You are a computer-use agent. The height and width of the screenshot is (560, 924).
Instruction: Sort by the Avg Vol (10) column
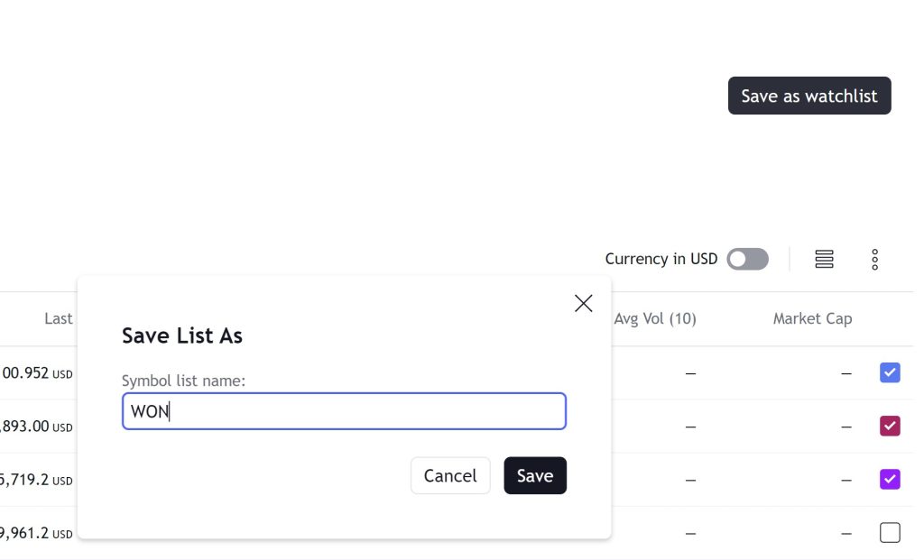pos(655,318)
